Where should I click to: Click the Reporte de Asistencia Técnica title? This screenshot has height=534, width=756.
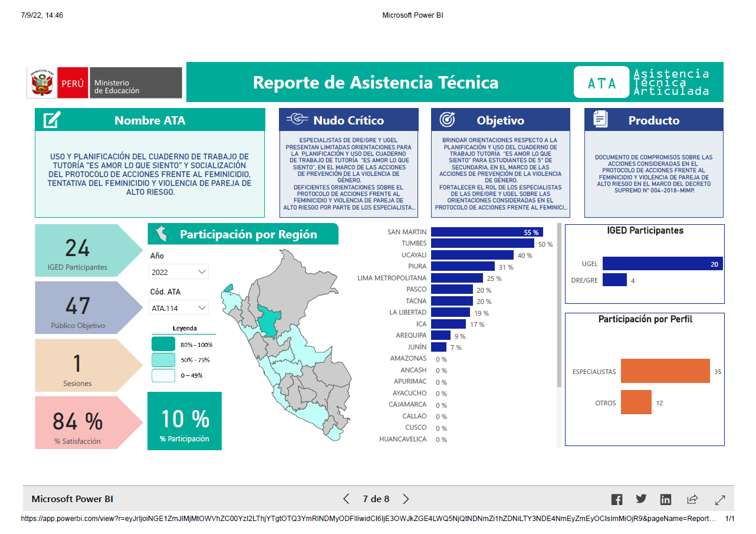(376, 82)
